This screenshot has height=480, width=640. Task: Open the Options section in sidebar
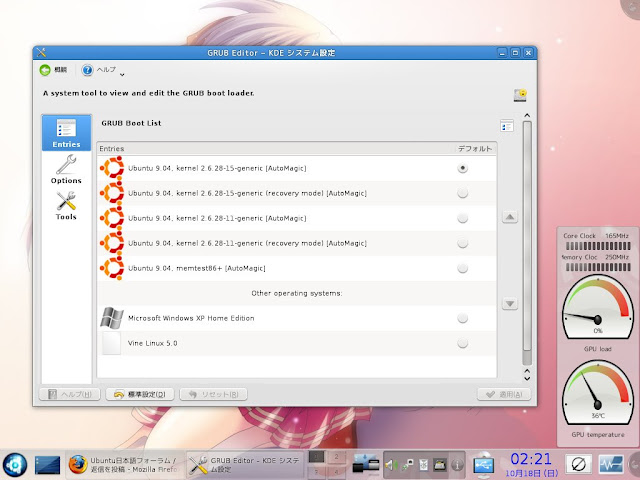66,169
